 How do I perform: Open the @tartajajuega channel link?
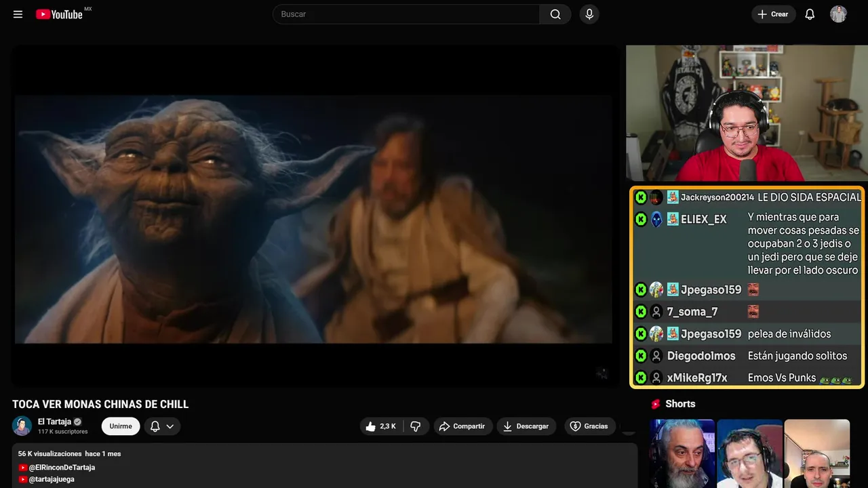click(52, 479)
